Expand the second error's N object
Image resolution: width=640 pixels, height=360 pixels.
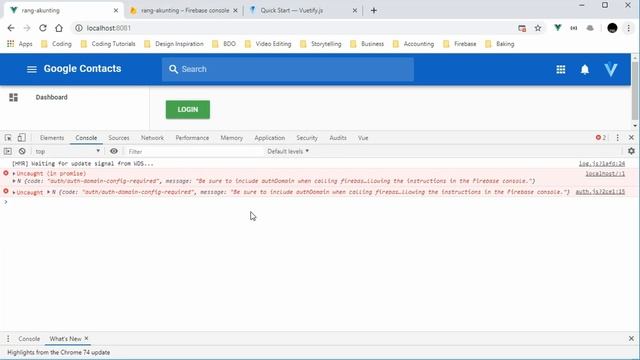(49, 192)
